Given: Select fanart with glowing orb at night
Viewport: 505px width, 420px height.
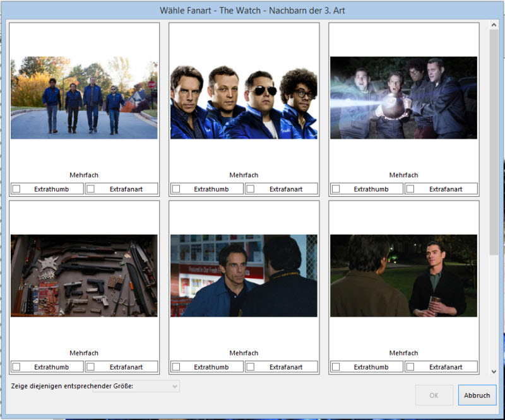Looking at the screenshot, I should pyautogui.click(x=403, y=98).
